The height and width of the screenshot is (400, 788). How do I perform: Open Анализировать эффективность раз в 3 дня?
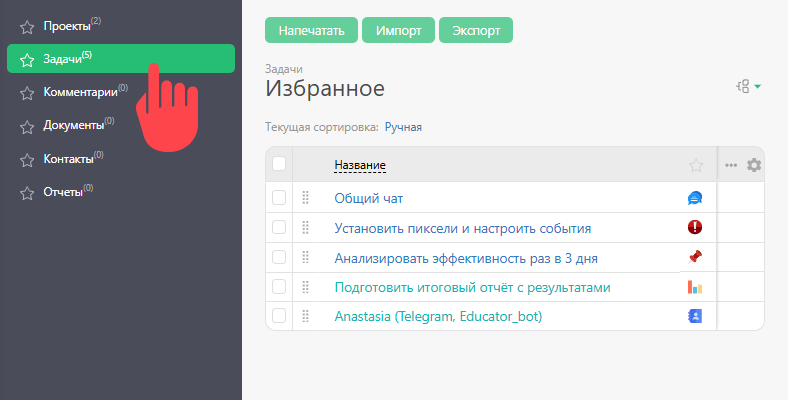click(x=466, y=259)
